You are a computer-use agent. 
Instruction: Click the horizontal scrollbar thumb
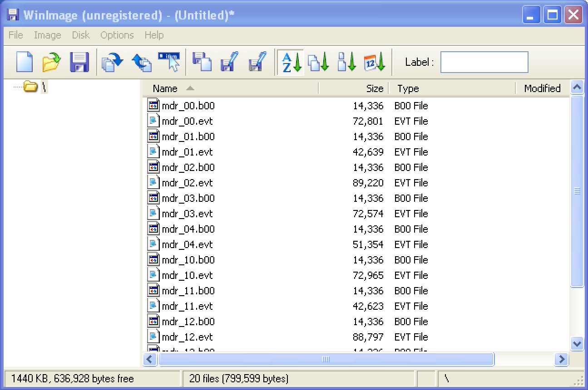coord(326,360)
